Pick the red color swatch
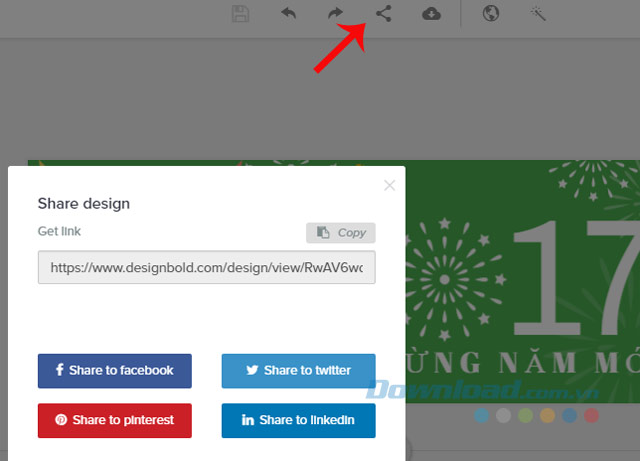640x461 pixels. tap(591, 416)
